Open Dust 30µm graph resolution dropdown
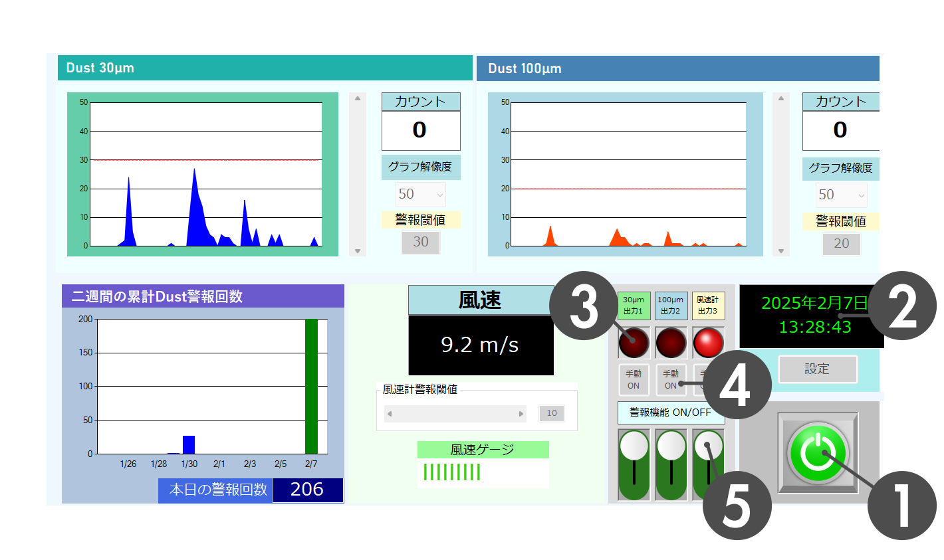The image size is (944, 560). click(421, 195)
